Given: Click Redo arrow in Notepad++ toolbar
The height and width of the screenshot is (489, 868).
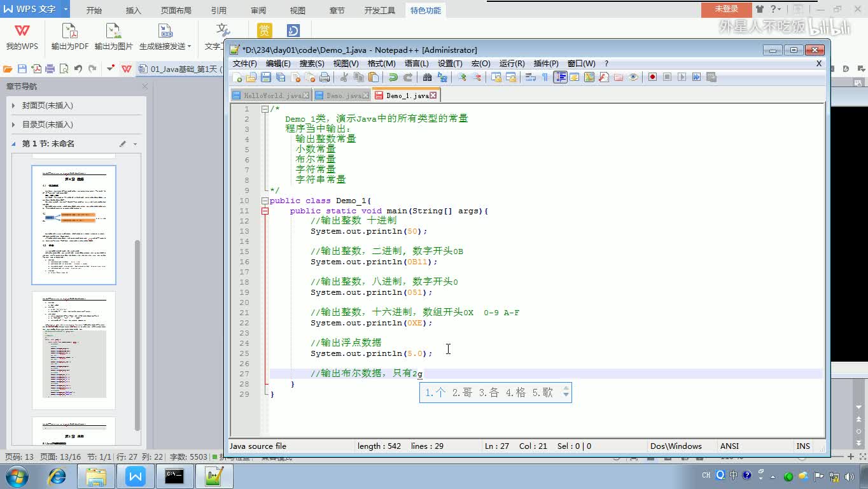Looking at the screenshot, I should pyautogui.click(x=408, y=77).
